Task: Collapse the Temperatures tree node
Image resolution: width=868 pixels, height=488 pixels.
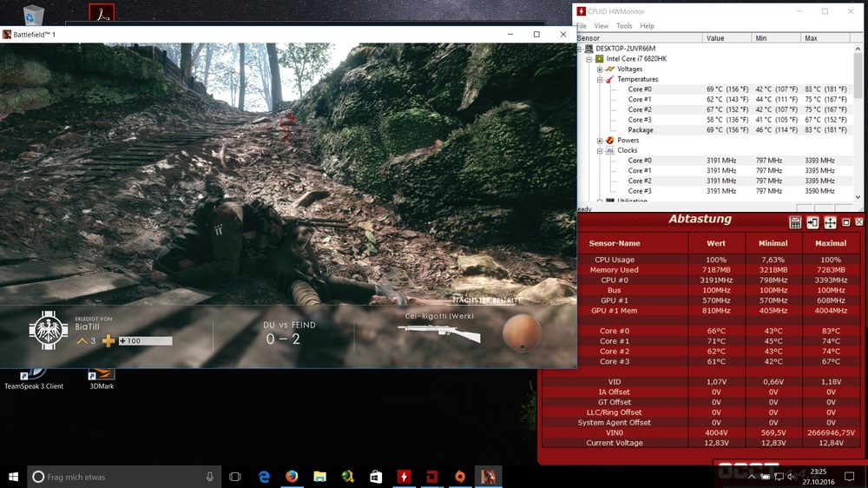Action: click(600, 79)
